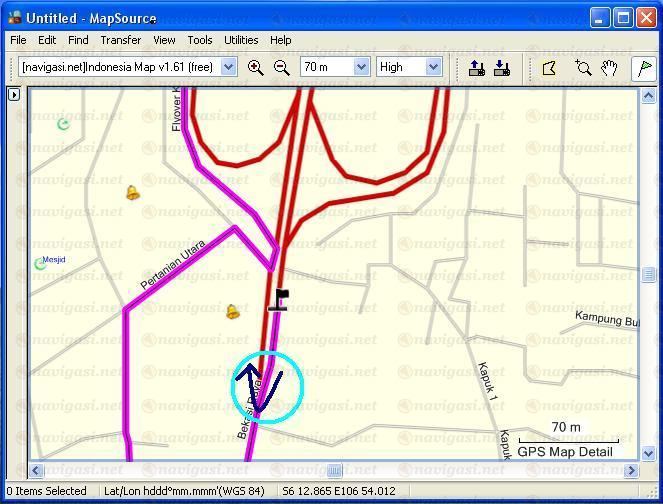The image size is (663, 504).
Task: Open the Find menu
Action: click(x=78, y=40)
